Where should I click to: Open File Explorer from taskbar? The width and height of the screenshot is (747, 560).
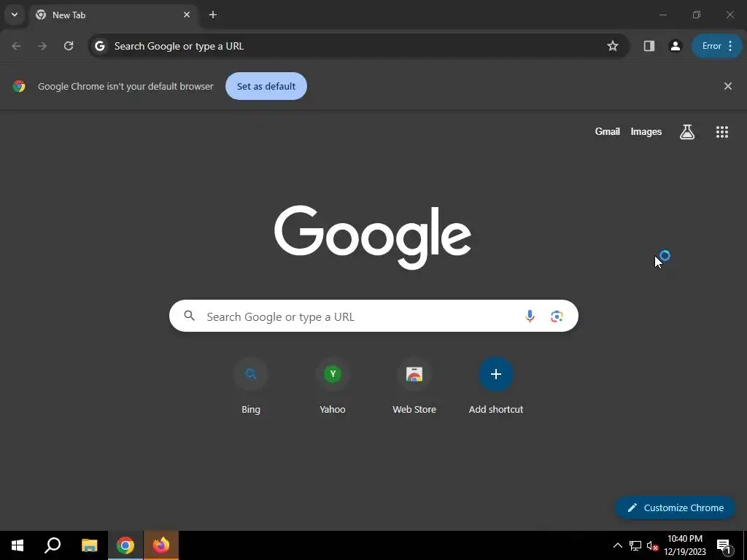pyautogui.click(x=89, y=545)
